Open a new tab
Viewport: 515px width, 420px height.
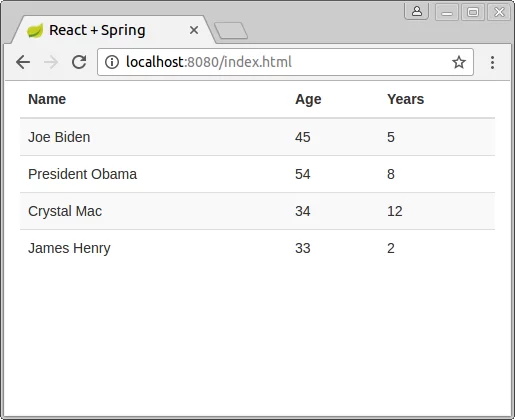tap(231, 31)
